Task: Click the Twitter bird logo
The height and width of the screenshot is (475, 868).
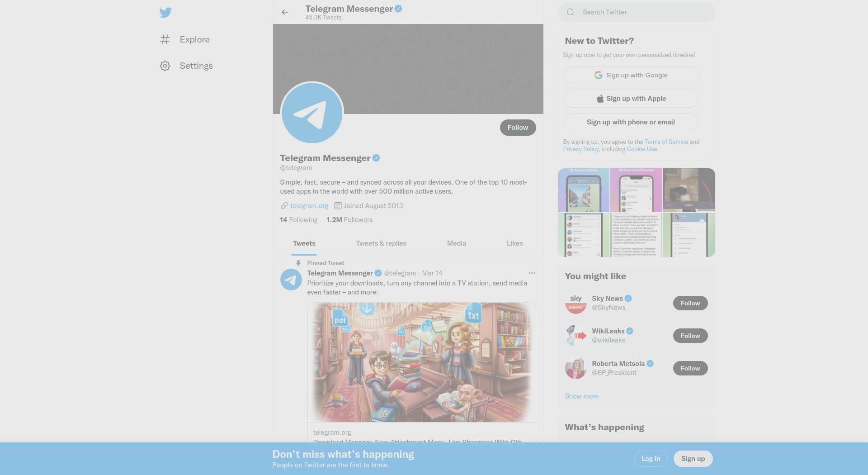Action: 165,13
